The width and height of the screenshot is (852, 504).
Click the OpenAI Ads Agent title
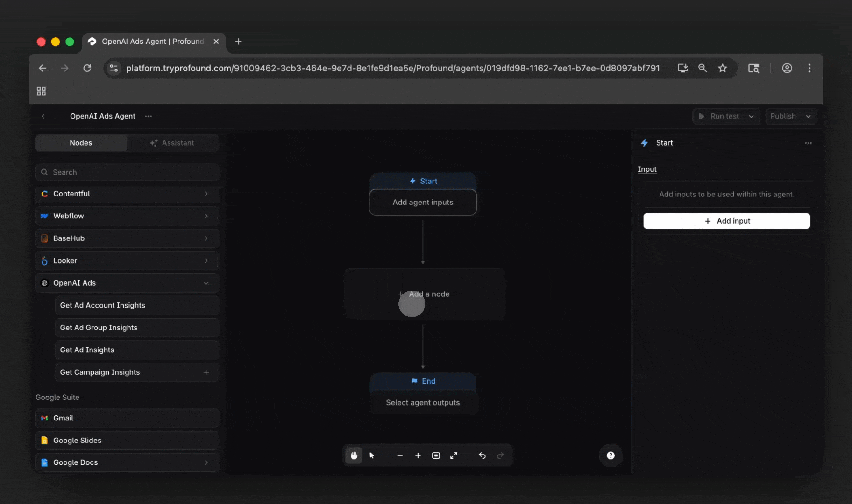coord(103,116)
